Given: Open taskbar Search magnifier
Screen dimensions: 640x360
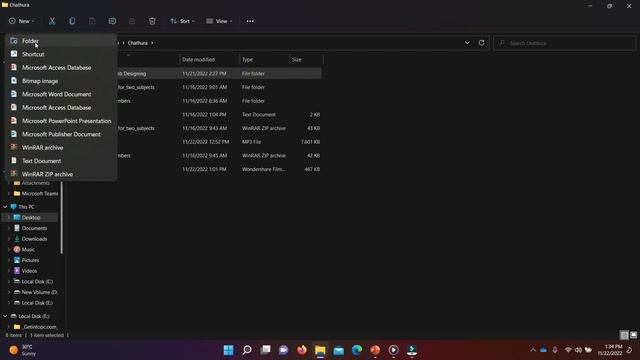Looking at the screenshot, I should coord(247,350).
